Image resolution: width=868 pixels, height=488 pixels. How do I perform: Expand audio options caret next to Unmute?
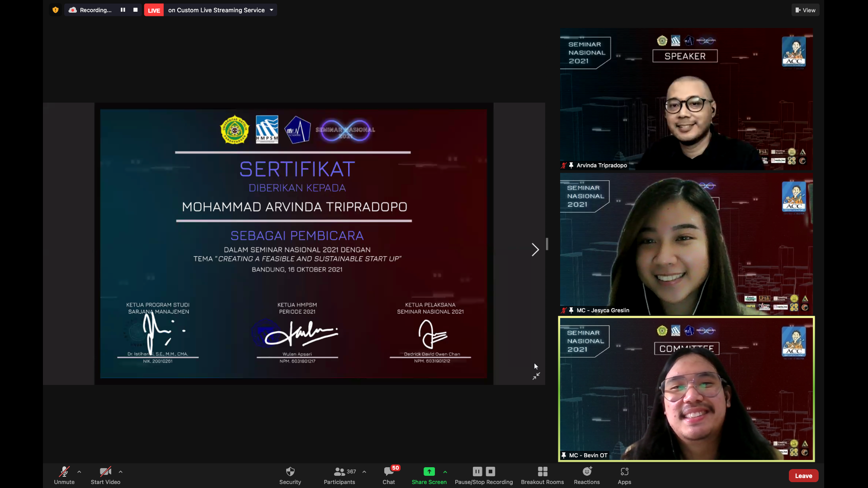pyautogui.click(x=79, y=472)
